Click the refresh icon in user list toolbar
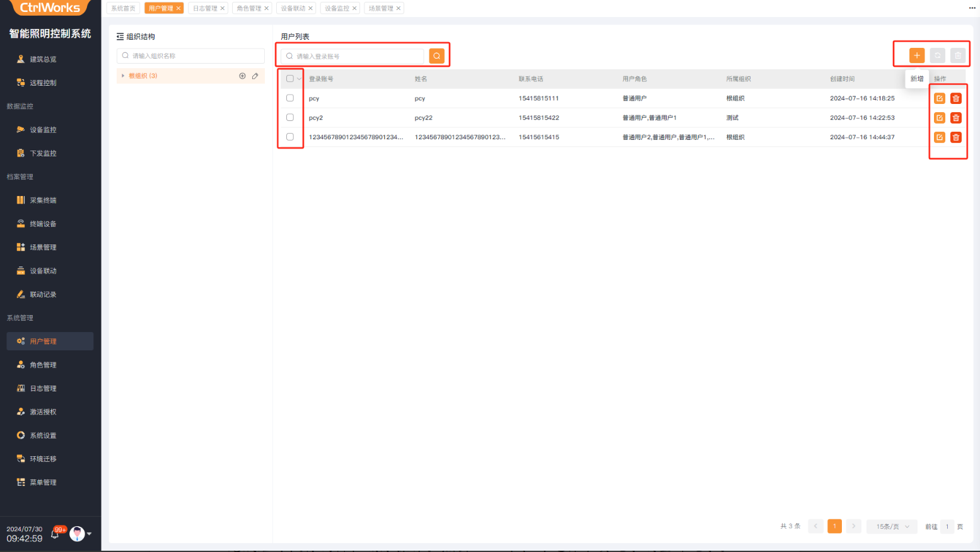The height and width of the screenshot is (552, 980). (937, 55)
